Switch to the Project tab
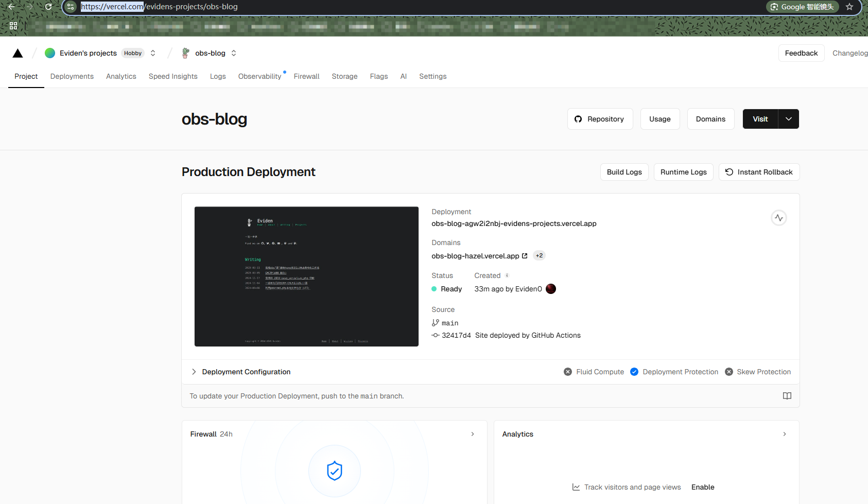Image resolution: width=868 pixels, height=504 pixels. (x=26, y=76)
